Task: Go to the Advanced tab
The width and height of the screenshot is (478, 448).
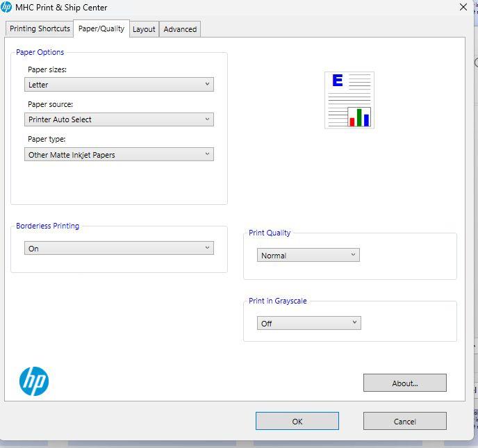Action: (180, 29)
